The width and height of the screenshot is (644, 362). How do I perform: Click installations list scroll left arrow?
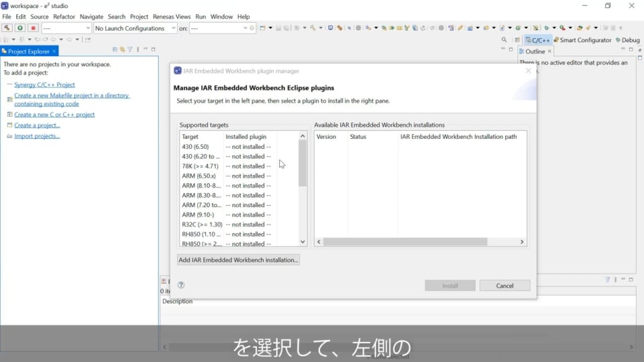pyautogui.click(x=319, y=242)
